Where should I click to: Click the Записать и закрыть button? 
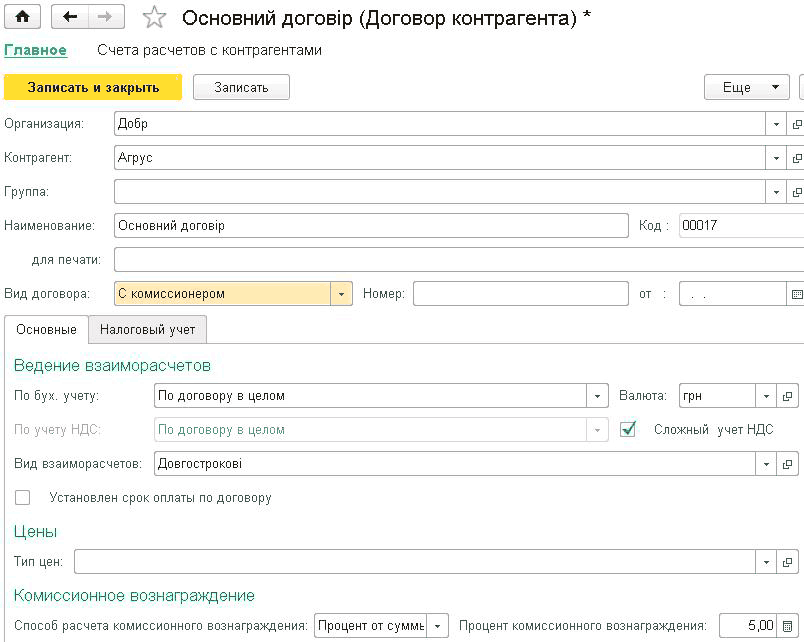pos(93,87)
